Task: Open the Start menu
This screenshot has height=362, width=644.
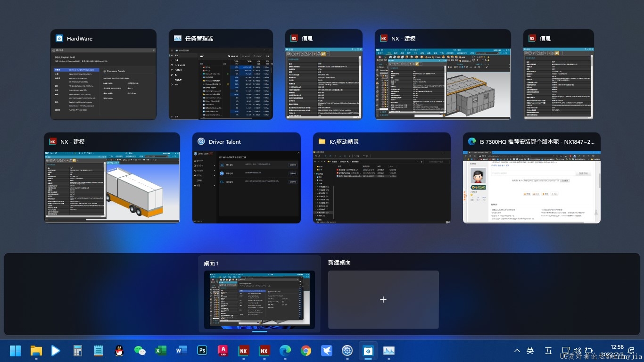Action: pos(15,351)
